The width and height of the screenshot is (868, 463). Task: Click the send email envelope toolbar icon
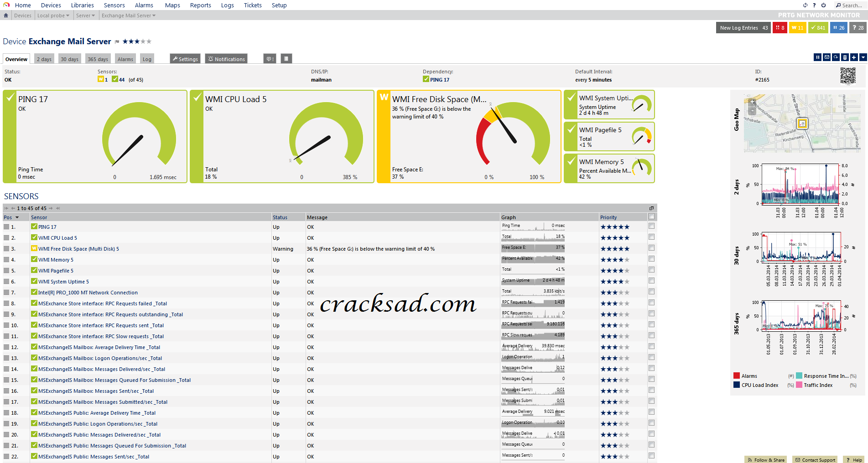827,57
